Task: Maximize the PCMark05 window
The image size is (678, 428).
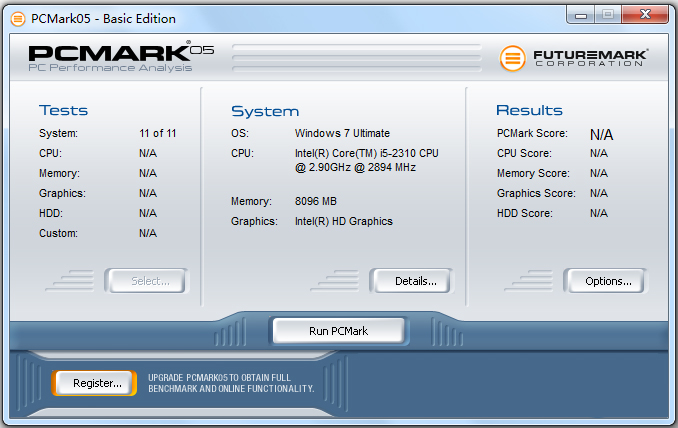Action: click(x=609, y=14)
